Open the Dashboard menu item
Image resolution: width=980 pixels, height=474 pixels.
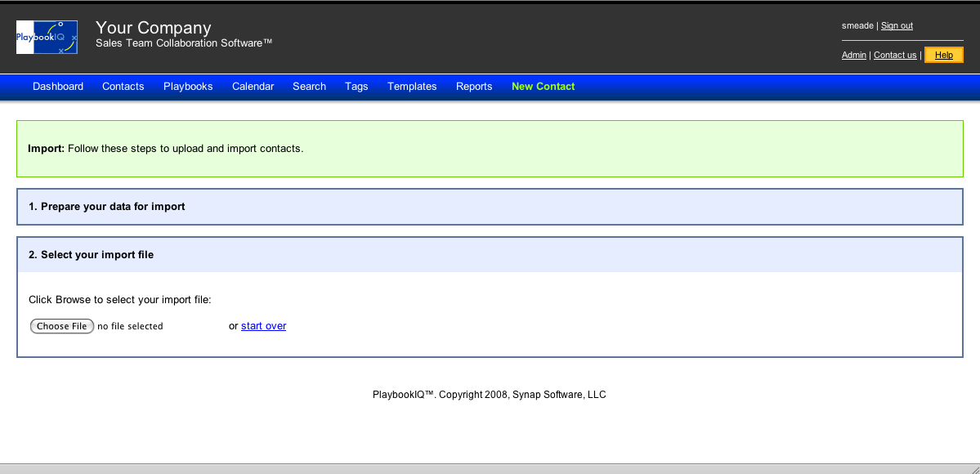click(x=58, y=87)
